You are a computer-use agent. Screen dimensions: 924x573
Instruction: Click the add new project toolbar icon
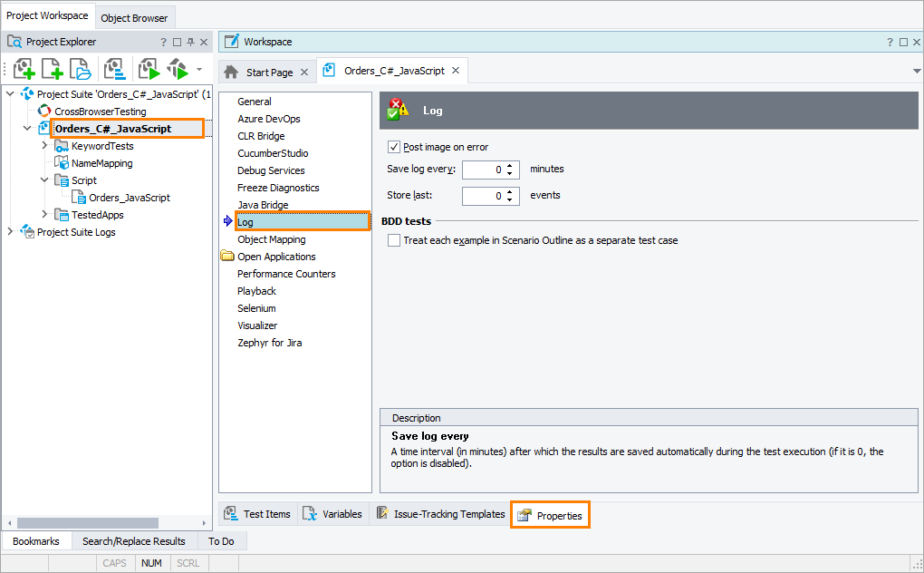tap(24, 69)
